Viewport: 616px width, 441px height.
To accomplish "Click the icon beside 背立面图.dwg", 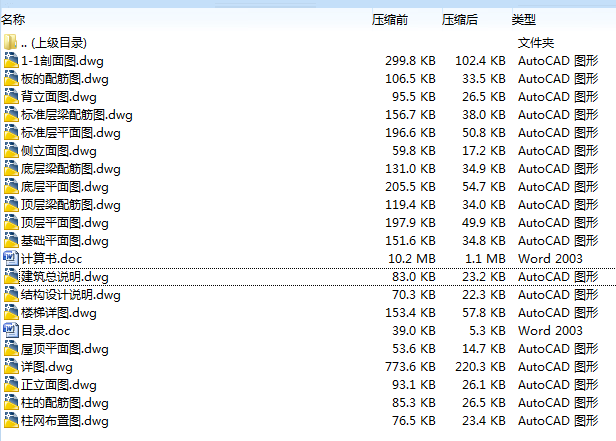I will (11, 96).
